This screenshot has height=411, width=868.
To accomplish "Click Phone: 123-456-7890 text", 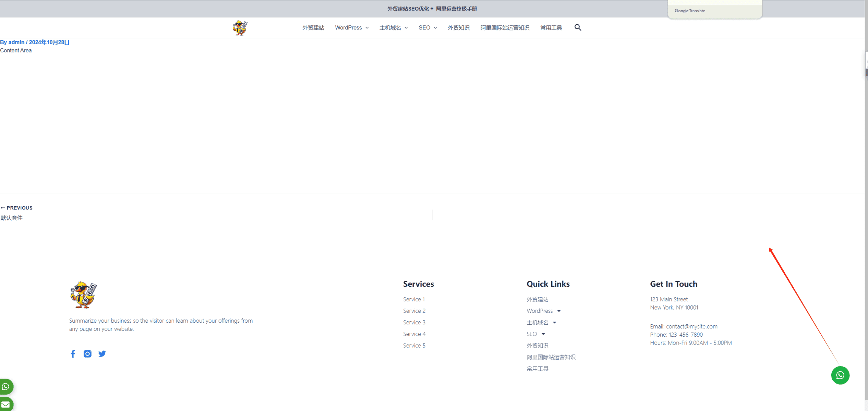I will click(676, 335).
